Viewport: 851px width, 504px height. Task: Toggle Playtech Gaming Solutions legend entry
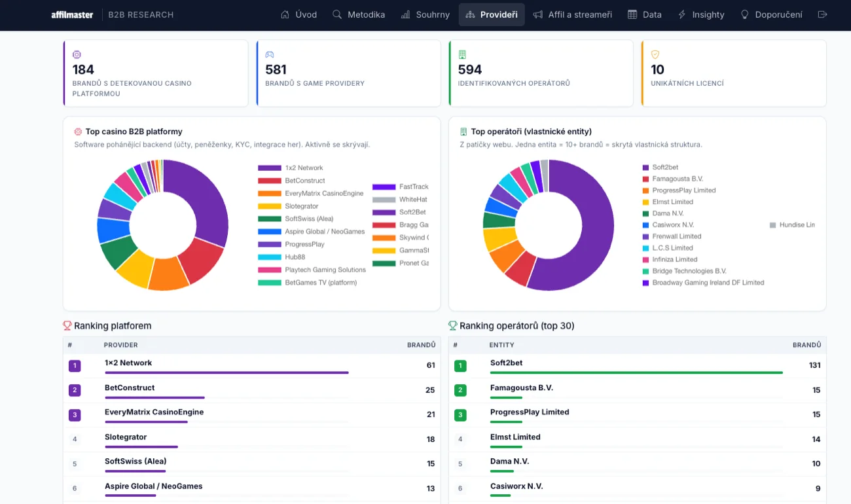coord(312,270)
